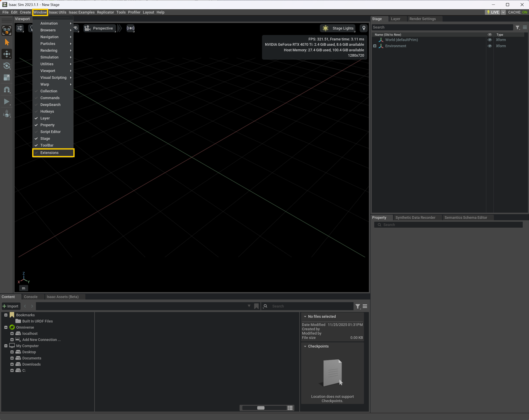Image resolution: width=529 pixels, height=420 pixels.
Task: Open the Stage Lights menu button
Action: click(x=339, y=28)
